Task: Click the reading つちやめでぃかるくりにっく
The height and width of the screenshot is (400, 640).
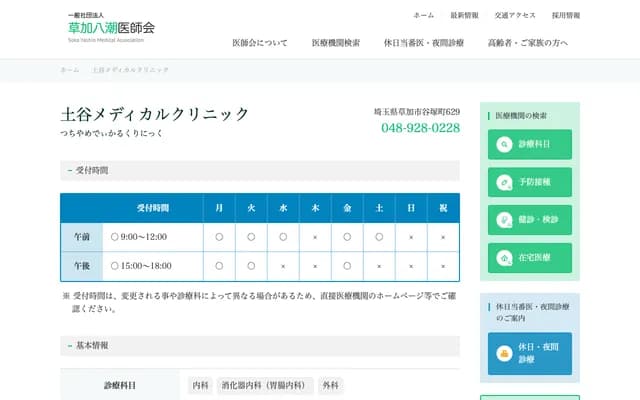Action: coord(111,133)
